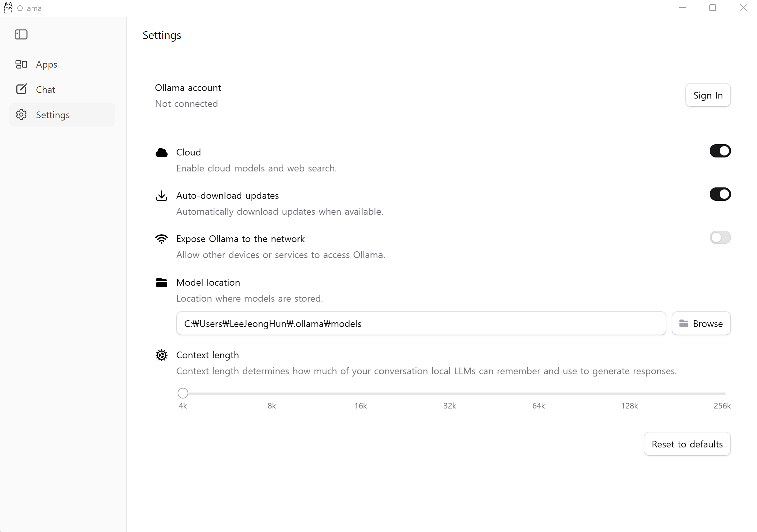This screenshot has height=532, width=757.
Task: Click the Model location folder icon
Action: tap(162, 283)
